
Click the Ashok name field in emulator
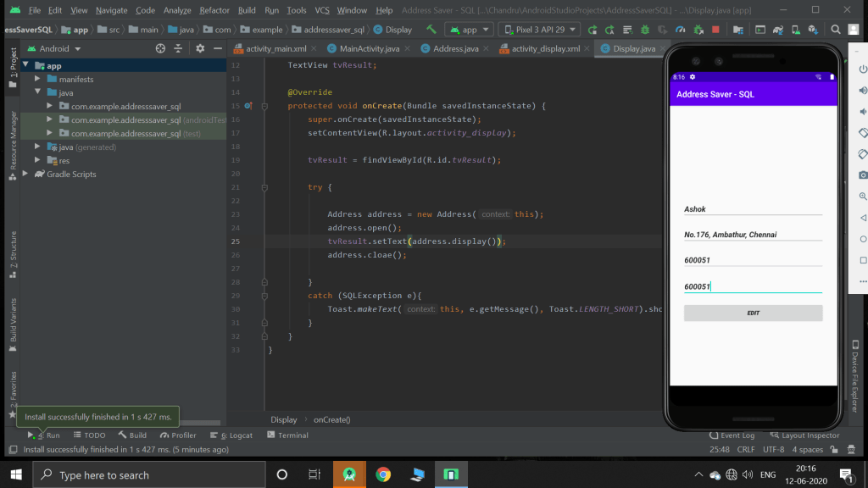pyautogui.click(x=753, y=209)
